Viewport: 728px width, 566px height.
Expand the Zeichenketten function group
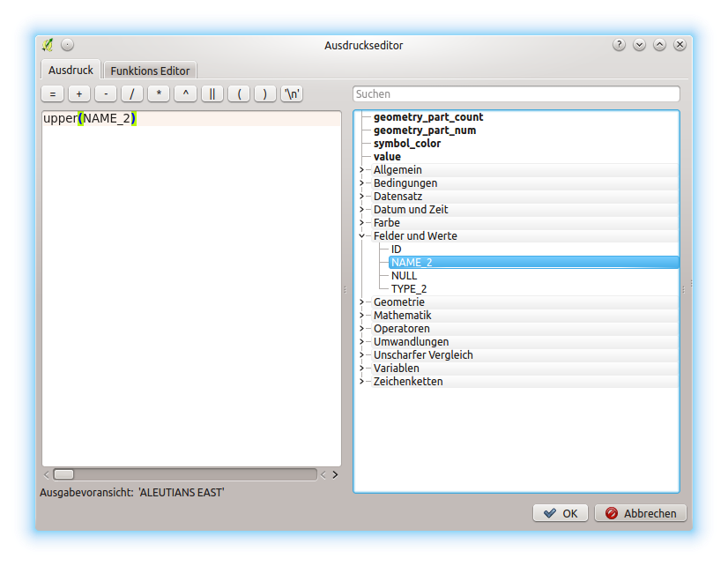(x=362, y=382)
